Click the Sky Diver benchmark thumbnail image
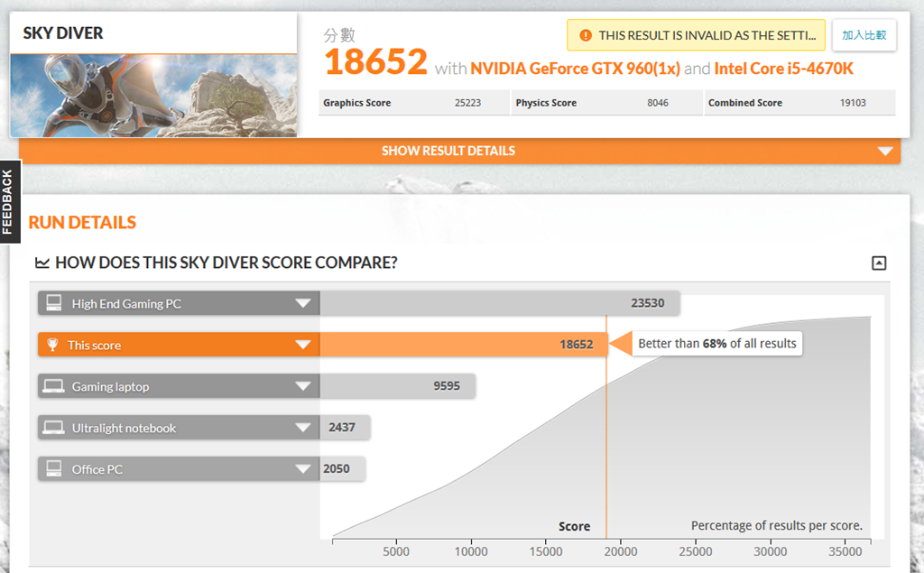 pos(153,96)
